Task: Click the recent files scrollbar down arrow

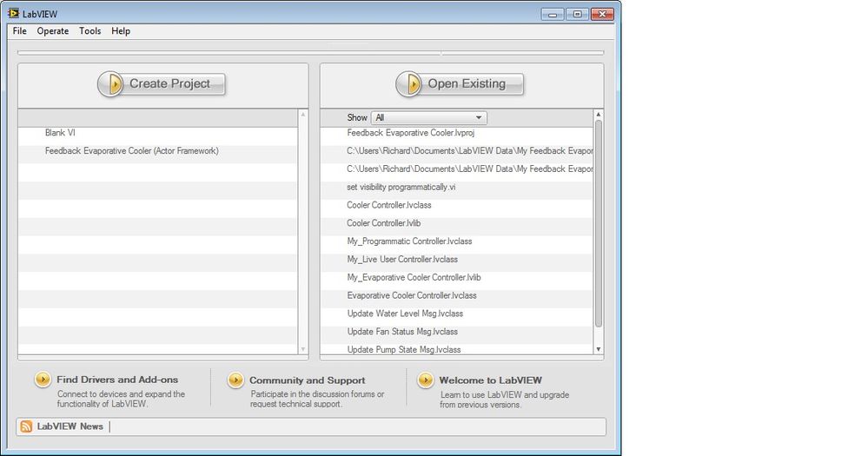Action: coord(598,349)
